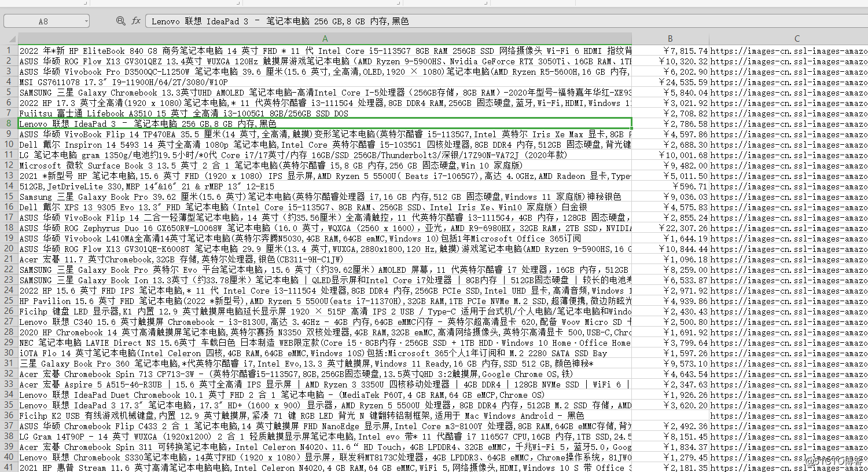Select column C header
Viewport: 868px width, 472px height.
point(797,39)
